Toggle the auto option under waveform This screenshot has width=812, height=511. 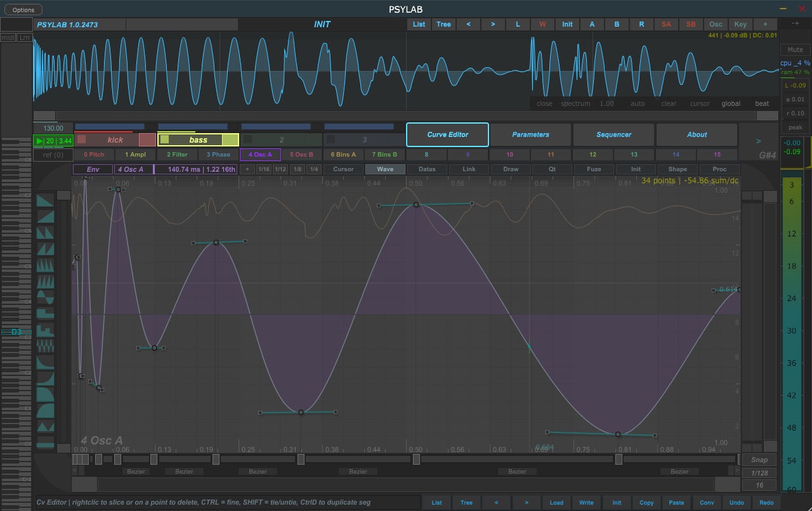point(638,103)
